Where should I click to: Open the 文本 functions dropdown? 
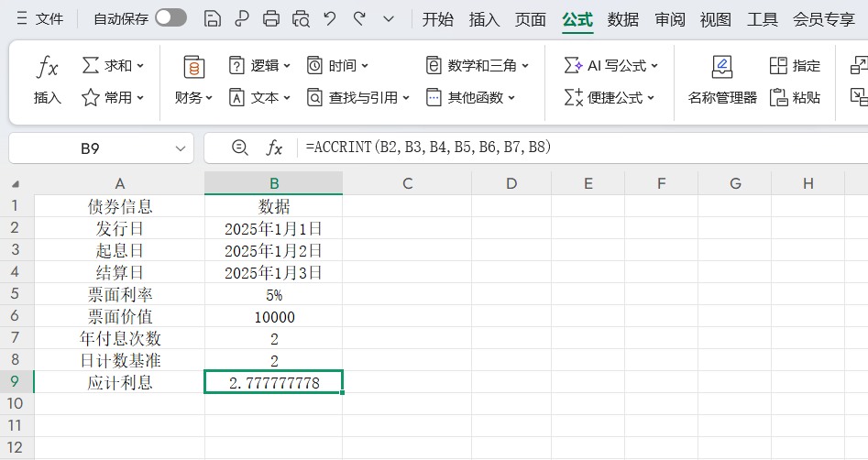259,98
